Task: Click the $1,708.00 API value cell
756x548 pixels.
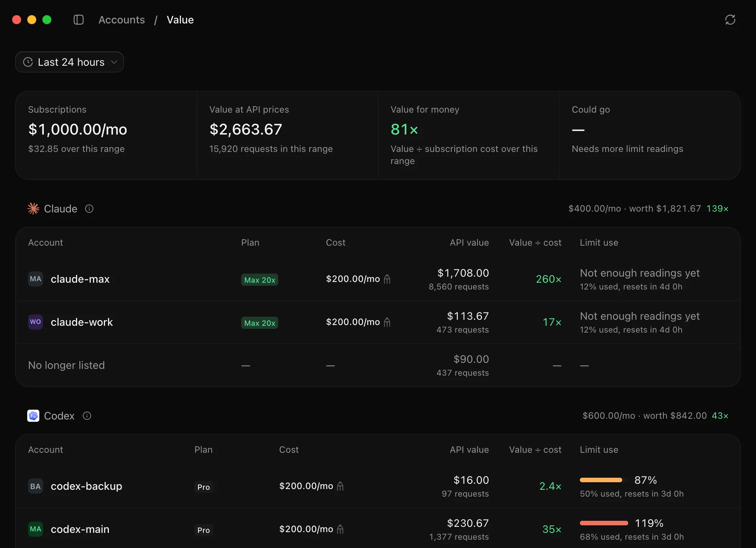Action: [463, 273]
